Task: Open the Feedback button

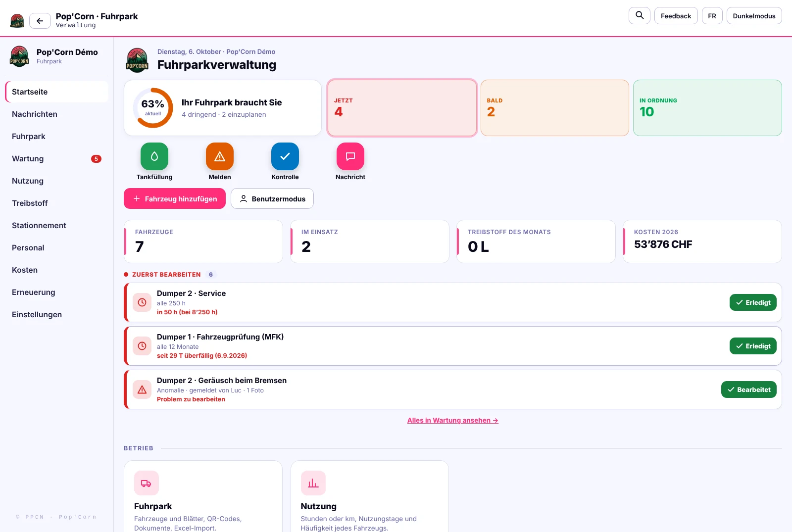Action: [676, 16]
